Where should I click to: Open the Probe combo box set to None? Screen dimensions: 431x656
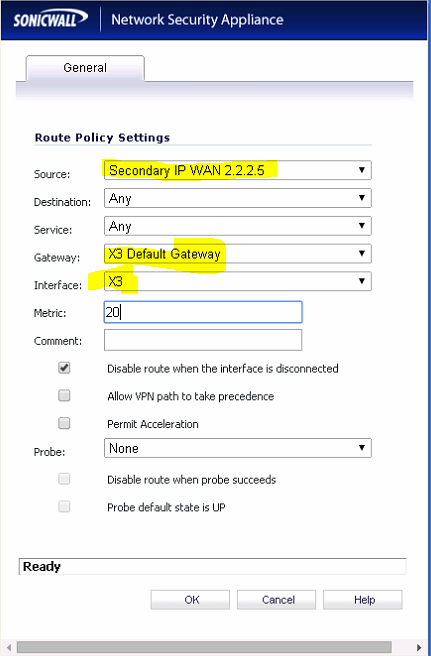pyautogui.click(x=237, y=448)
